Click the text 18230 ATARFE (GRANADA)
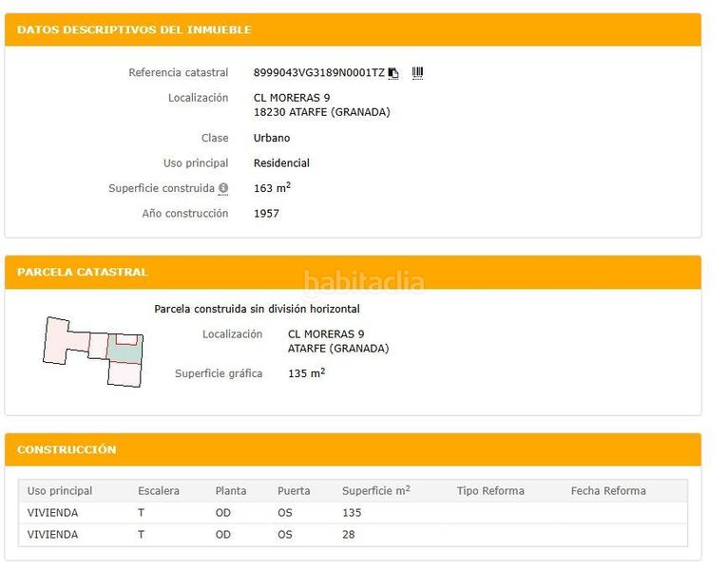Viewport: 728px width, 570px height. coord(322,112)
